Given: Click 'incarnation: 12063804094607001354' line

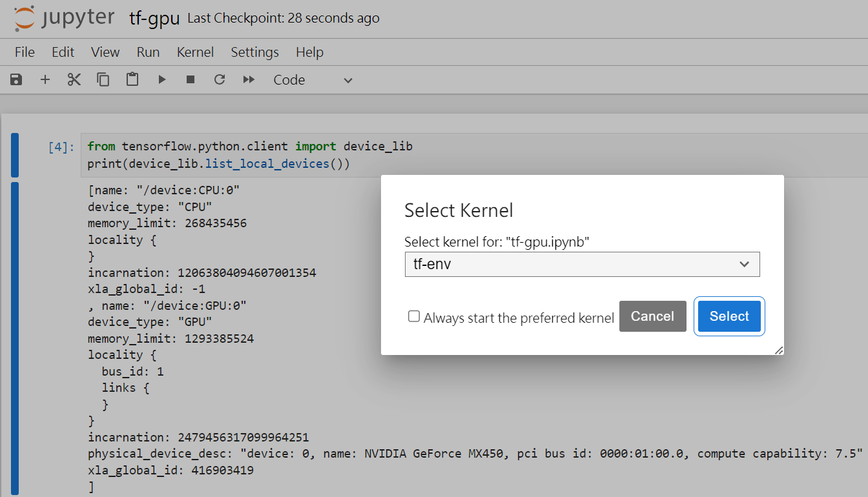Looking at the screenshot, I should point(202,272).
